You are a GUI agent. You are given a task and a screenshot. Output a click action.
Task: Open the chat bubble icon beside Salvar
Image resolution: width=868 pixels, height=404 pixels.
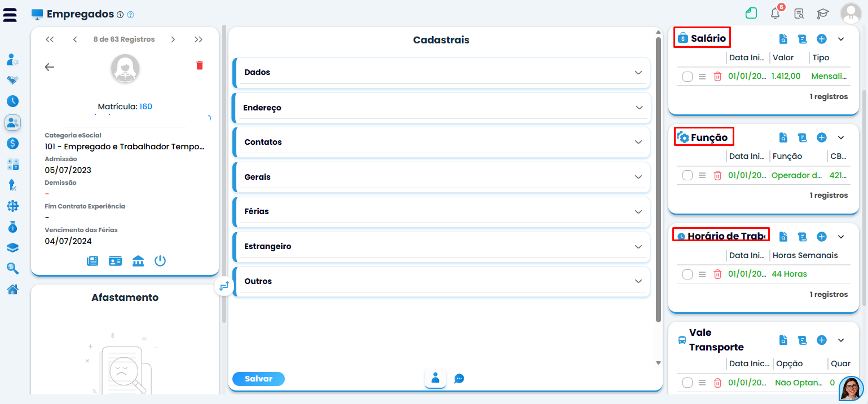point(459,379)
